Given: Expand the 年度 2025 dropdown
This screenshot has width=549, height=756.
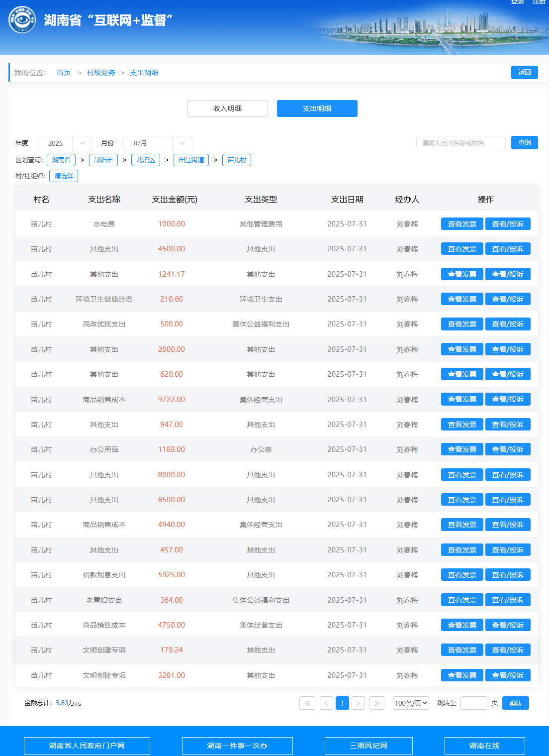Looking at the screenshot, I should click(x=64, y=143).
